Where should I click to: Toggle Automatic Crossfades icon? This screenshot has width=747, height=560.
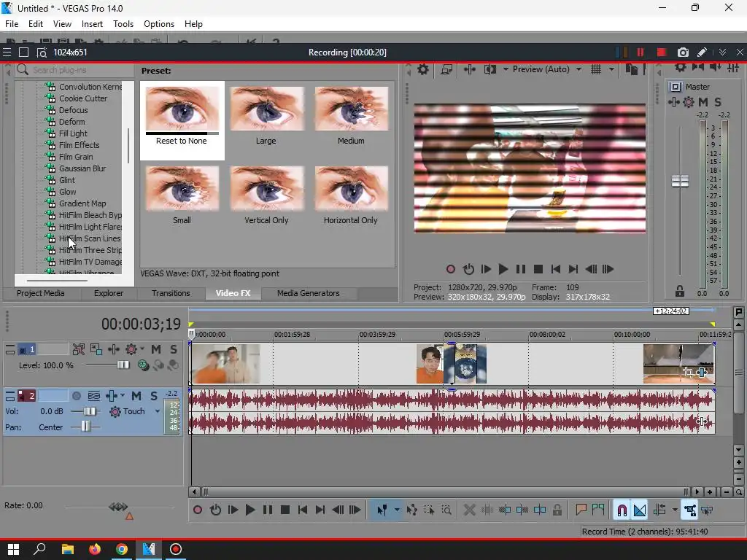click(x=640, y=510)
